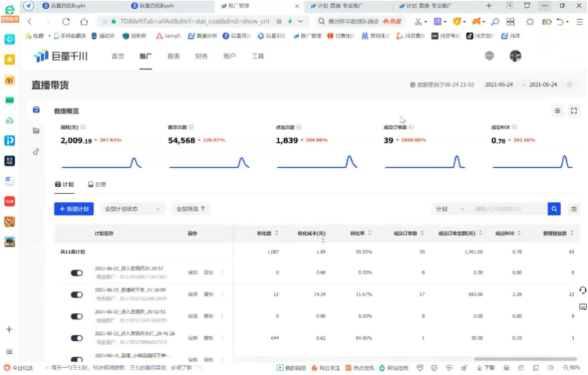Viewport: 588px width, 375px height.
Task: Open more options for 2021-06-23 plan row
Action: tap(223, 273)
